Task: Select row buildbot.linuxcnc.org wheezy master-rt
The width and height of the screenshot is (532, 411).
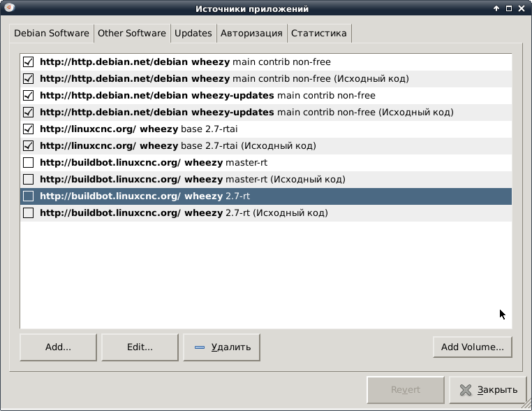Action: click(266, 163)
